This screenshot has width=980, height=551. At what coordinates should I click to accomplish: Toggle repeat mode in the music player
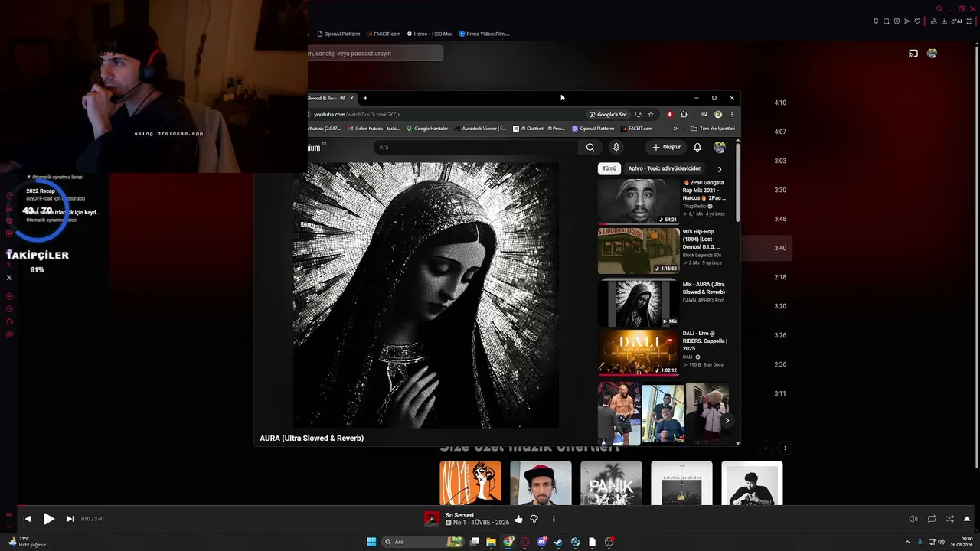coord(931,519)
